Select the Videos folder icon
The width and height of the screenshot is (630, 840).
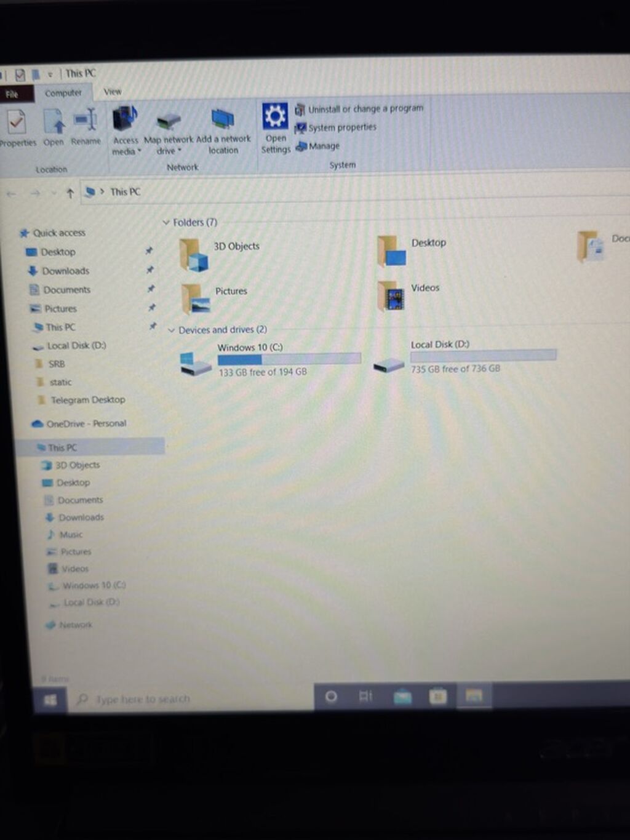pyautogui.click(x=391, y=296)
